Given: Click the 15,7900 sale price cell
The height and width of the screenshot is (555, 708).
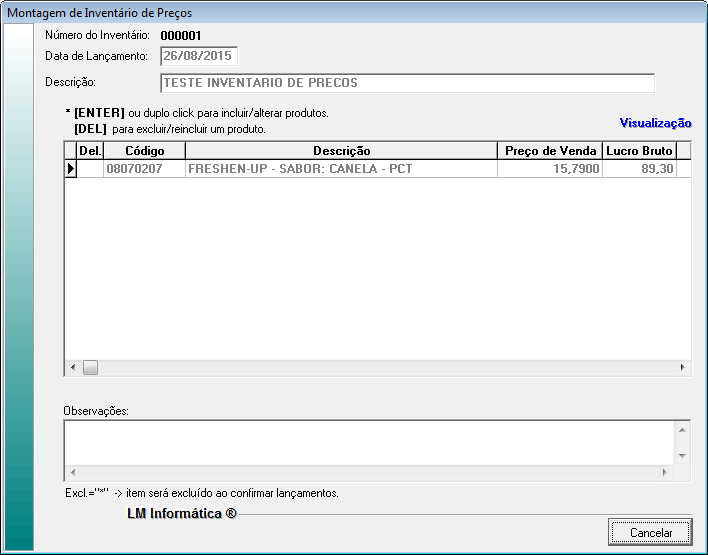Looking at the screenshot, I should (x=548, y=169).
